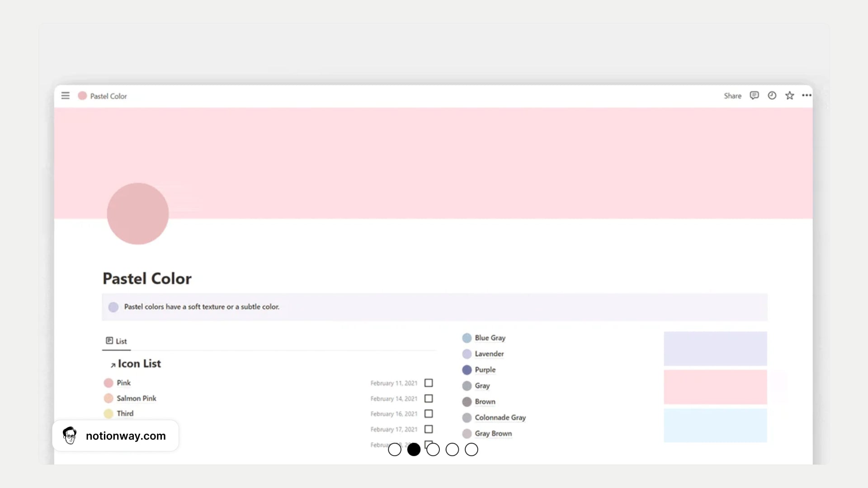Check the box for Pink row
The height and width of the screenshot is (488, 868).
tap(429, 383)
